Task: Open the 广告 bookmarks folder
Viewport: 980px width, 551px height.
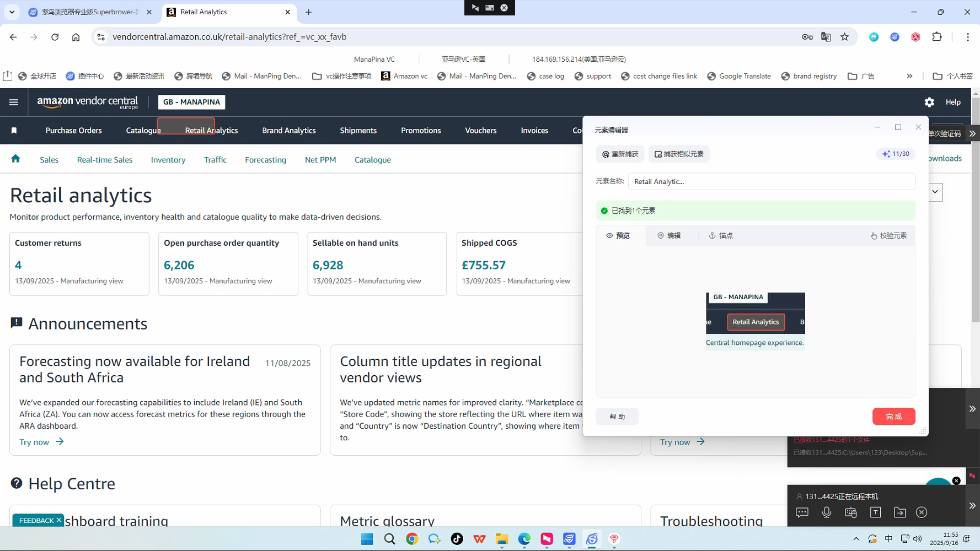Action: (861, 76)
